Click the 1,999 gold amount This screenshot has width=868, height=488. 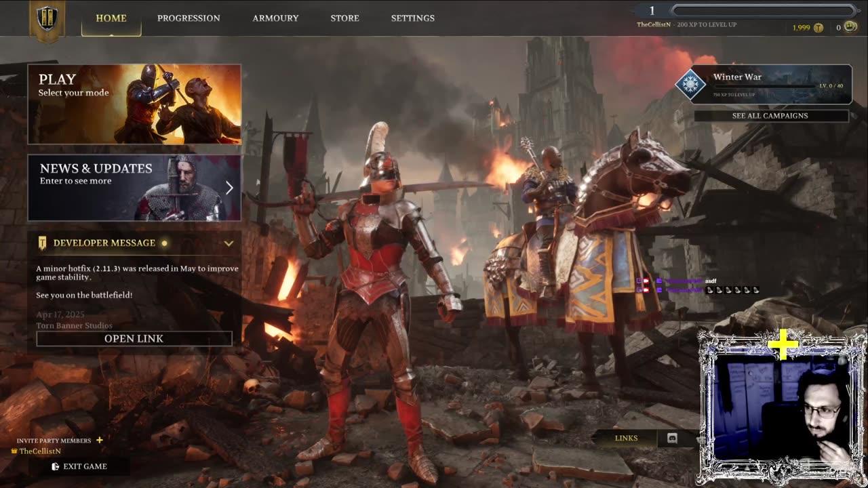[x=801, y=28]
